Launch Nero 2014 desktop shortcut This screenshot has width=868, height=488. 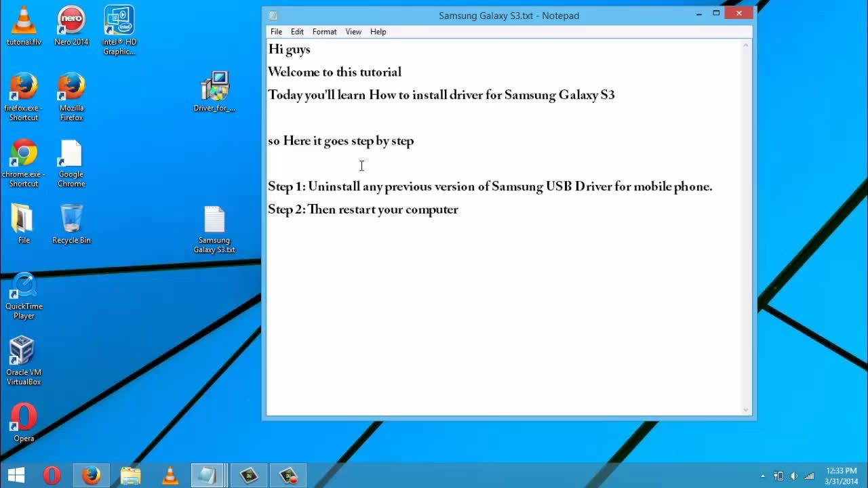(71, 26)
